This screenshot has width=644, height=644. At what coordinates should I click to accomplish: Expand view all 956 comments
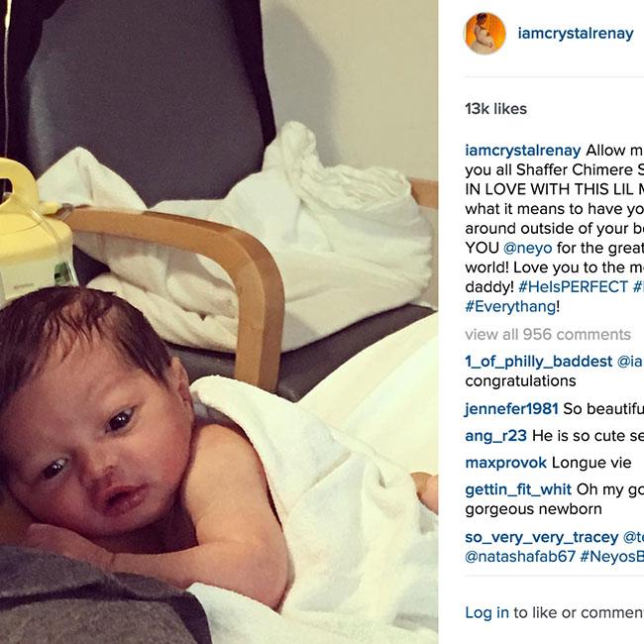tap(548, 334)
